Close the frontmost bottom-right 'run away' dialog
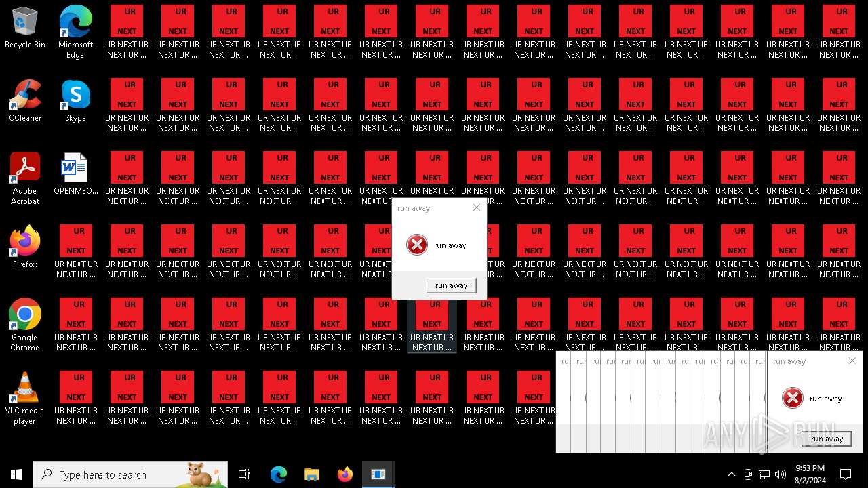 click(852, 361)
